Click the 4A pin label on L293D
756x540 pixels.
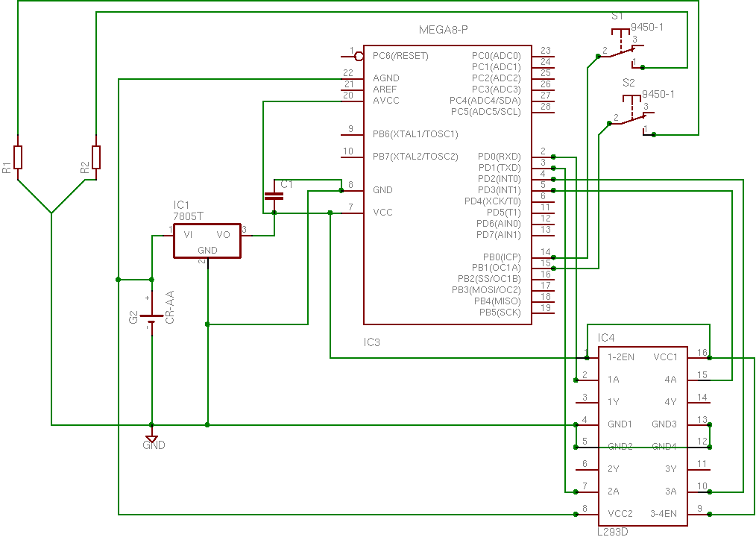pyautogui.click(x=671, y=380)
